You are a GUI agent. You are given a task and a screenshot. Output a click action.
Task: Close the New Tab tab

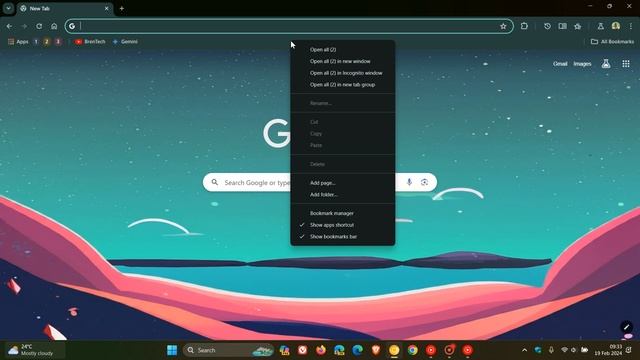107,8
